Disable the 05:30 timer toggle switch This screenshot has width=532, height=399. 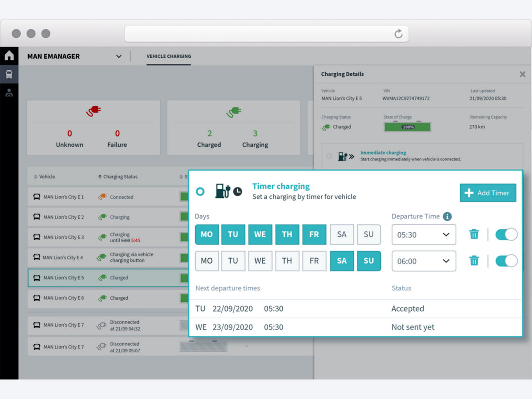point(506,234)
